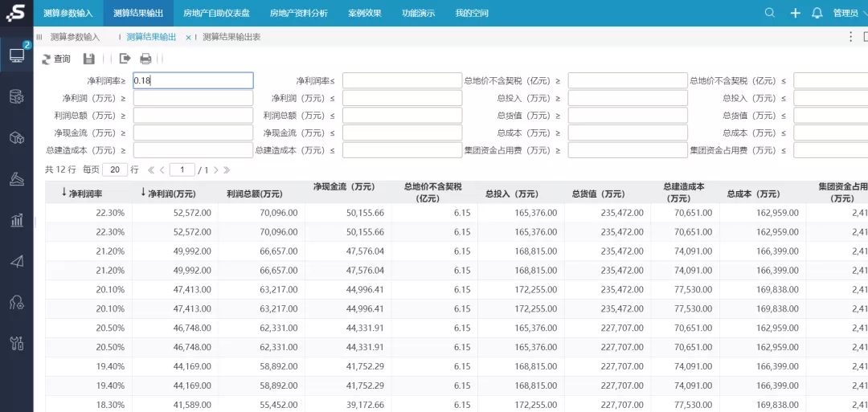Click the 集团资金占用费(万元)≥ input field

tap(628, 150)
